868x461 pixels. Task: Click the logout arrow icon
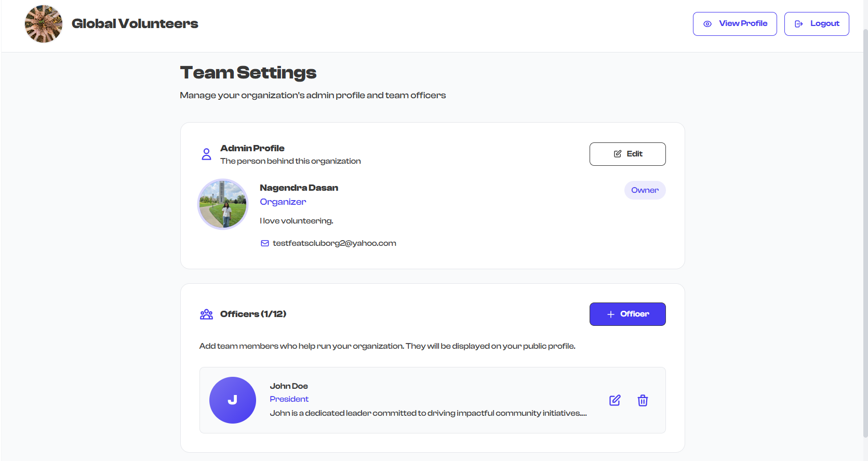pos(798,24)
